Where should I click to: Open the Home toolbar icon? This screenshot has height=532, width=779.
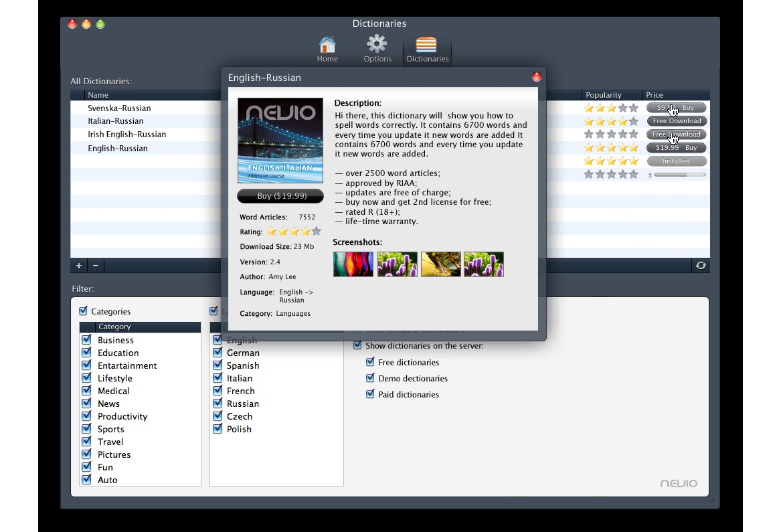327,49
